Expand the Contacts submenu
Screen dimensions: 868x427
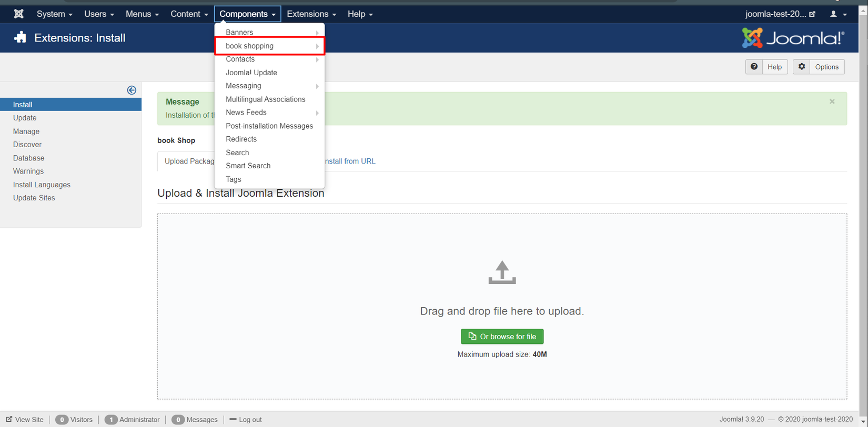click(x=269, y=59)
